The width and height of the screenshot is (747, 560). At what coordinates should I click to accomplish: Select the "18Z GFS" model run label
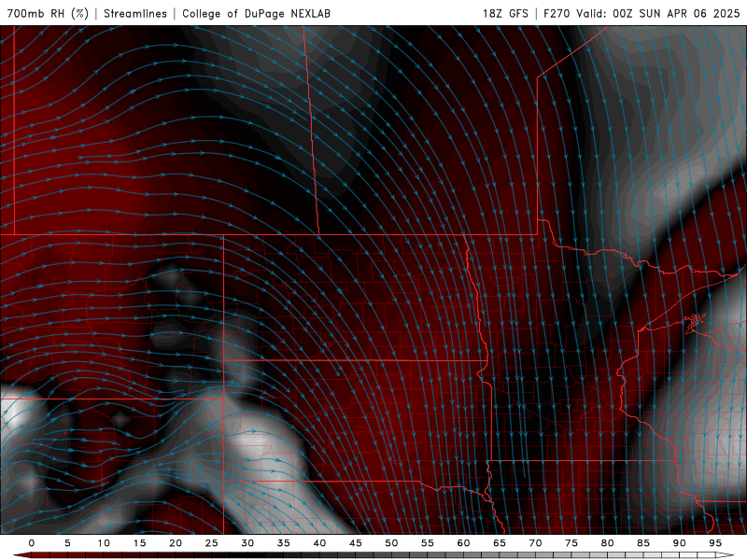click(x=505, y=13)
